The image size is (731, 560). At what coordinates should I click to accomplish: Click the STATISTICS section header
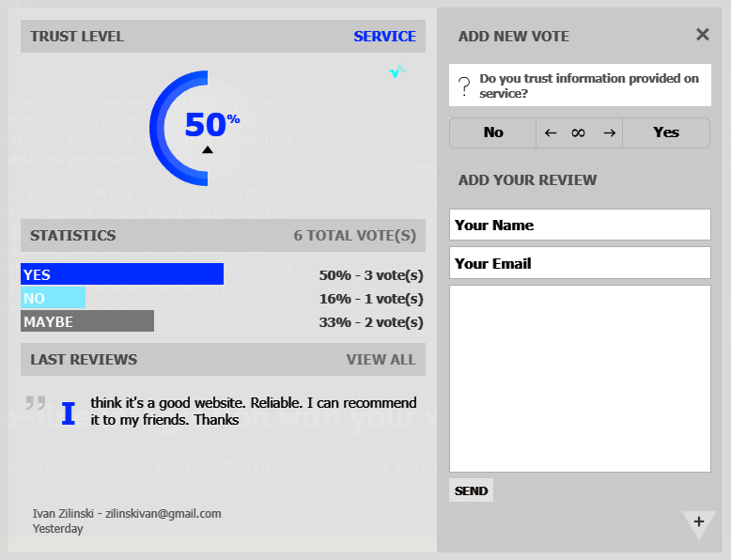73,236
